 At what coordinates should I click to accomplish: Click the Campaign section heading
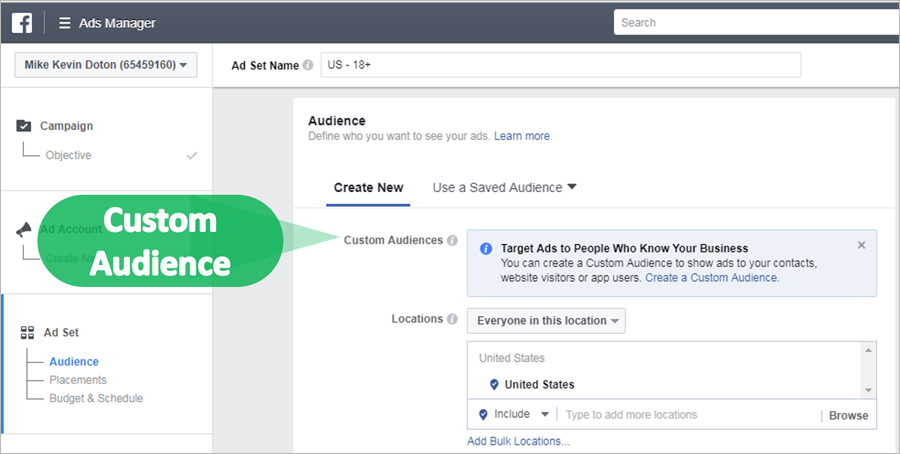(x=66, y=126)
